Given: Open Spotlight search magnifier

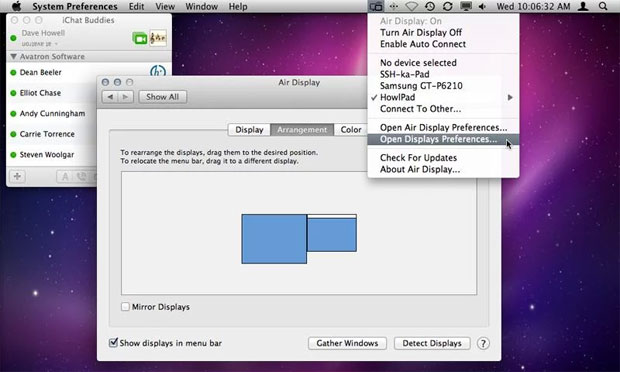Looking at the screenshot, I should [x=603, y=6].
